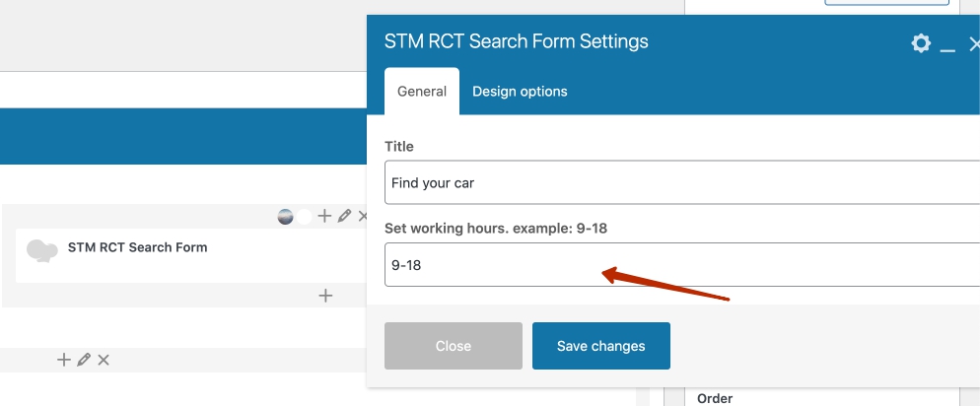Screen dimensions: 980x406
Task: Click the Save changes button
Action: [600, 346]
